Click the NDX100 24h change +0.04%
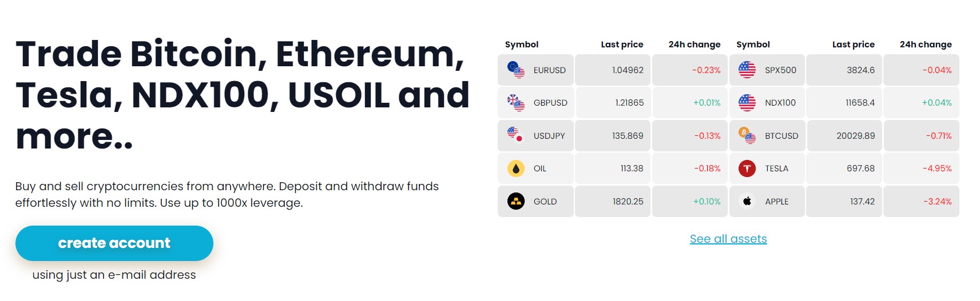Viewport: 980px width, 301px height. pos(937,103)
